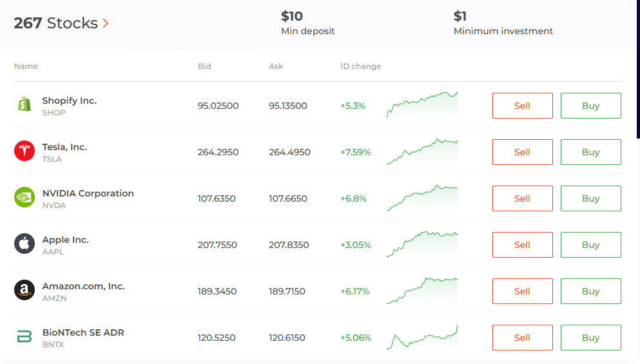Hit Buy on Amazon.com, Inc. row
The height and width of the screenshot is (364, 640).
(x=590, y=291)
